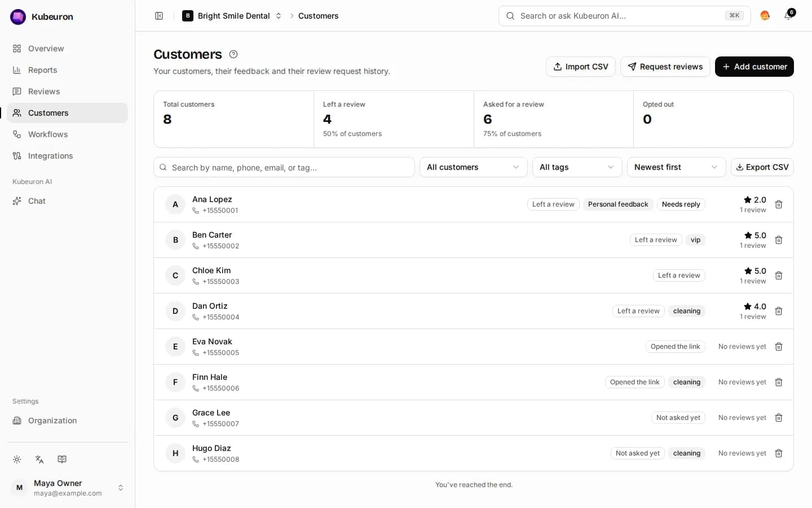Click the vip tag on Ben Carter
This screenshot has width=812, height=508.
click(695, 240)
